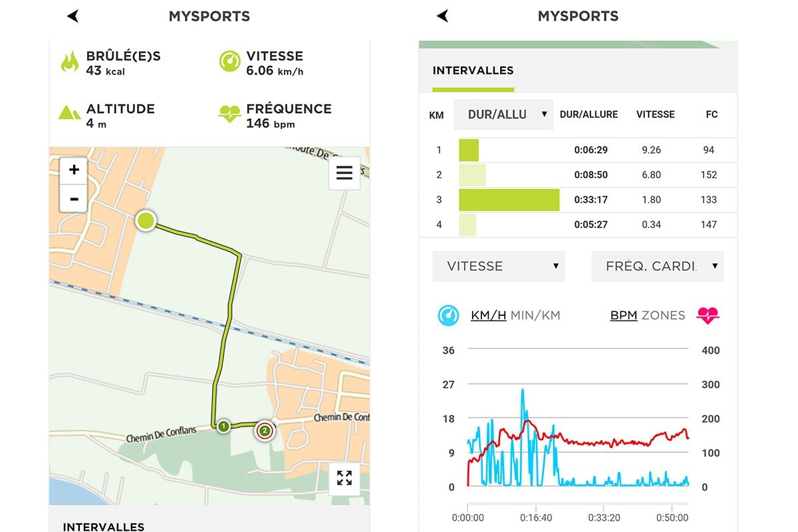The image size is (798, 532).
Task: Select heart rate value 133
Action: click(709, 199)
